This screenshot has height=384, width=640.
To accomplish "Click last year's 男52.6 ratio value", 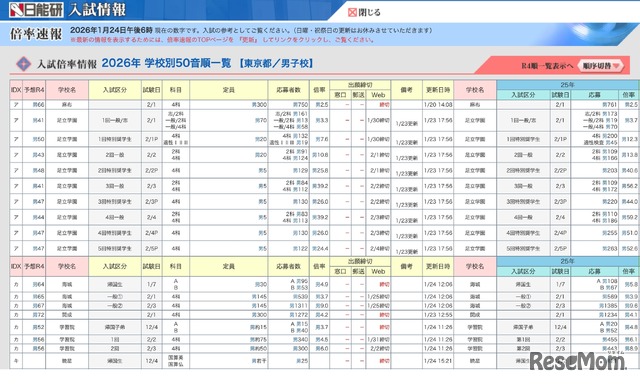I will click(x=630, y=249).
